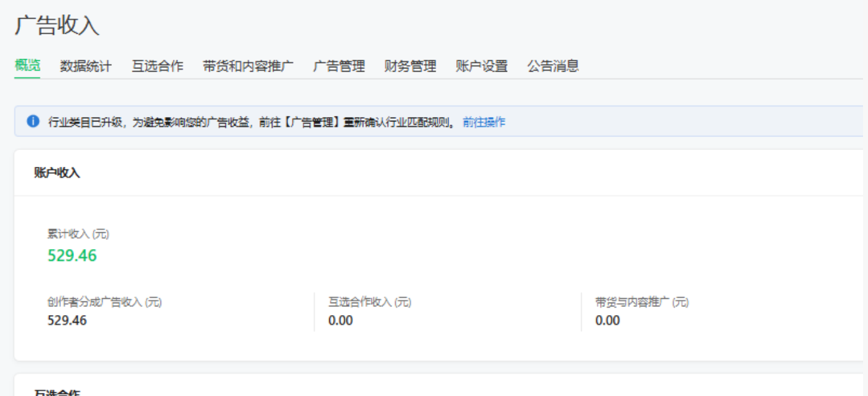Select the 0.00 value under 带货与内容推广
This screenshot has width=868, height=396.
coord(607,321)
